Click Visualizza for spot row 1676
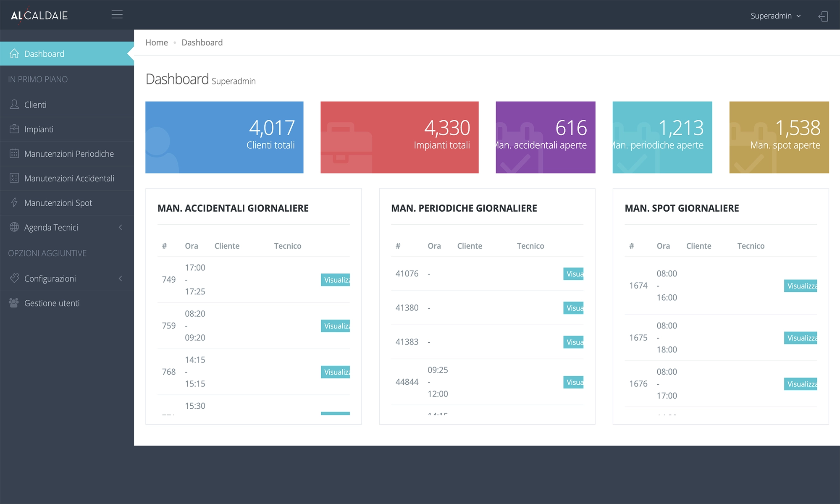Screen dimensions: 840x504 801,384
